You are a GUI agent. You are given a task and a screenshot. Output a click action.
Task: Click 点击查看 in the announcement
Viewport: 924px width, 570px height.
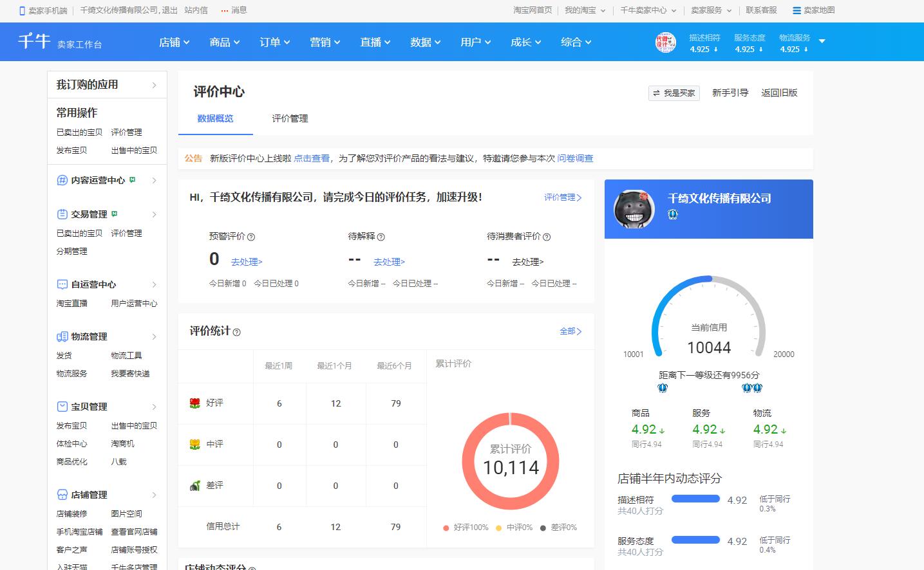312,158
